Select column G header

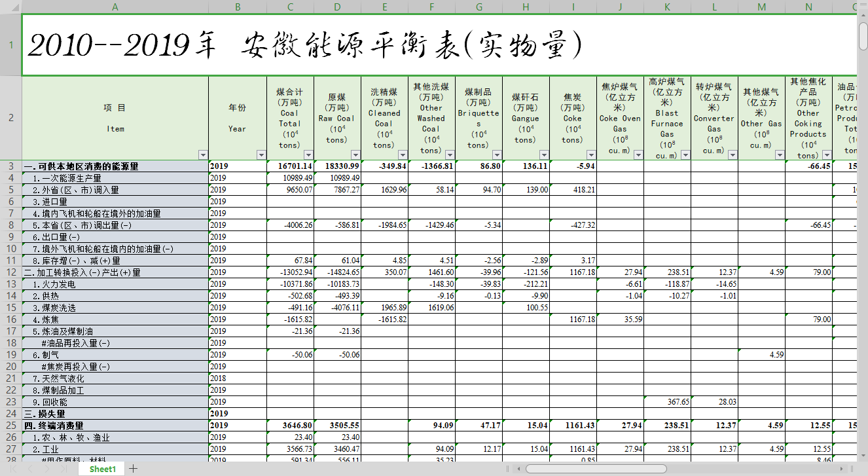[479, 7]
